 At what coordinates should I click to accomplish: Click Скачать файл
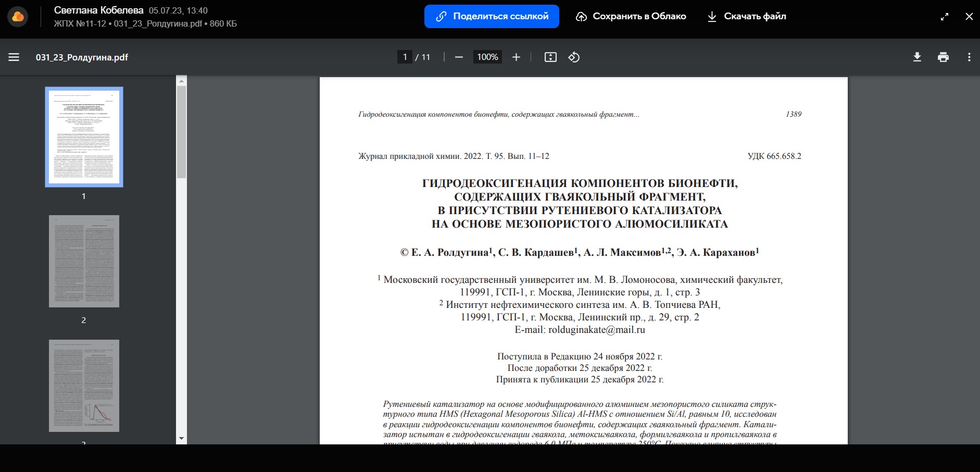click(x=747, y=16)
